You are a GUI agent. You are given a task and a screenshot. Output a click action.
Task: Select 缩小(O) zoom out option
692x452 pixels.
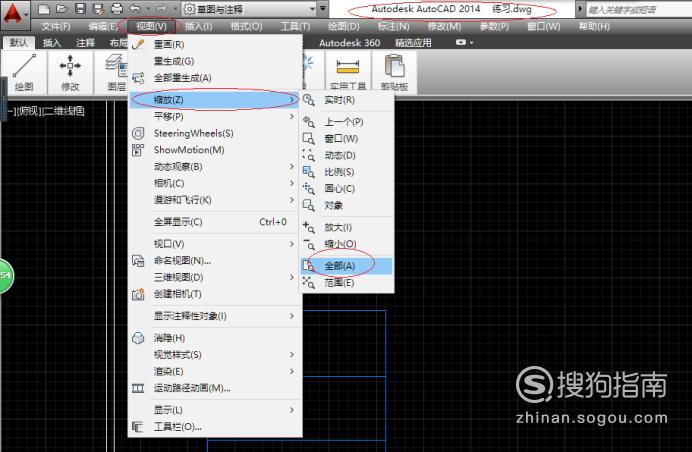[346, 244]
